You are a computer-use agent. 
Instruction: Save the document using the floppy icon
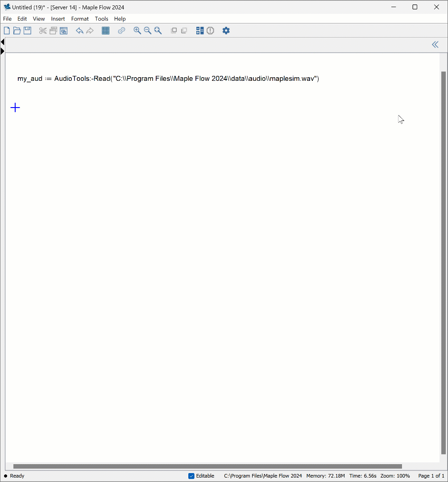pyautogui.click(x=27, y=31)
